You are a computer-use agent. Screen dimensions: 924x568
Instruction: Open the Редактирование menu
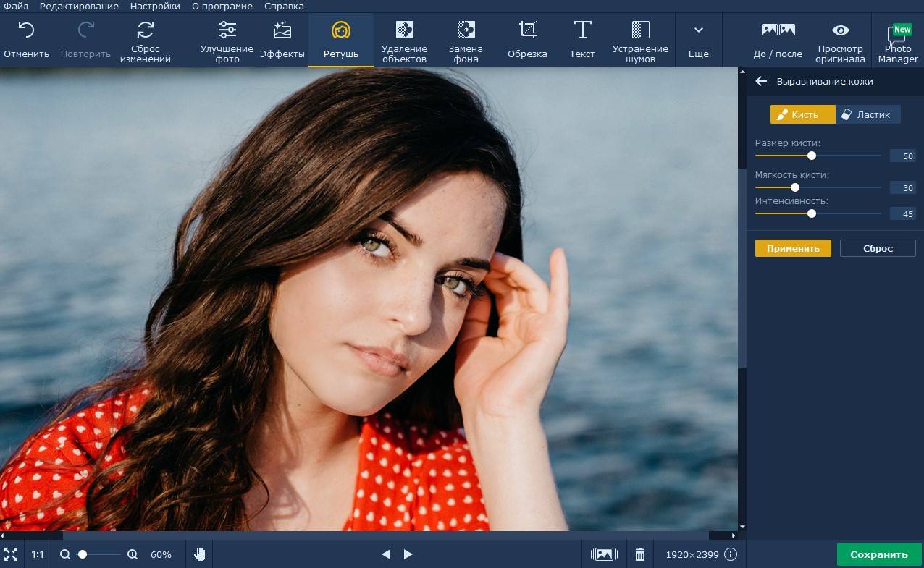coord(79,6)
